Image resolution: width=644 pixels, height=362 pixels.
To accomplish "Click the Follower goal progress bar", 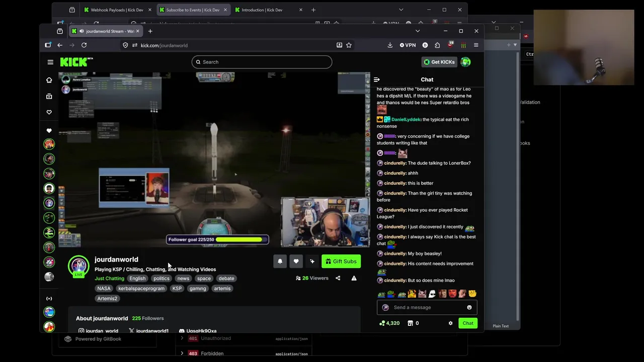I will pyautogui.click(x=217, y=240).
